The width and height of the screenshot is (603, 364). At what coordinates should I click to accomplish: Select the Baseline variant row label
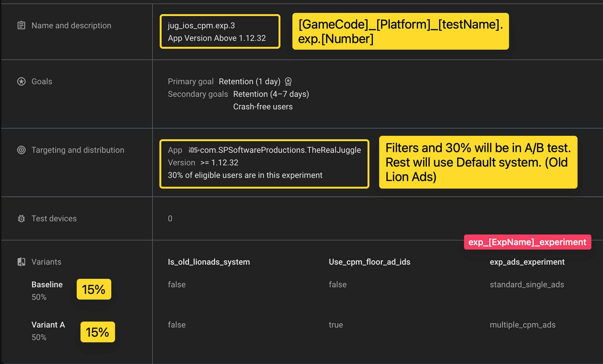click(47, 284)
